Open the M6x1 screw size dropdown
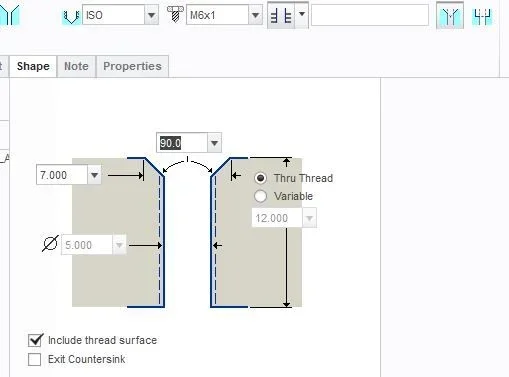Screen dimensions: 509x377 pos(255,15)
